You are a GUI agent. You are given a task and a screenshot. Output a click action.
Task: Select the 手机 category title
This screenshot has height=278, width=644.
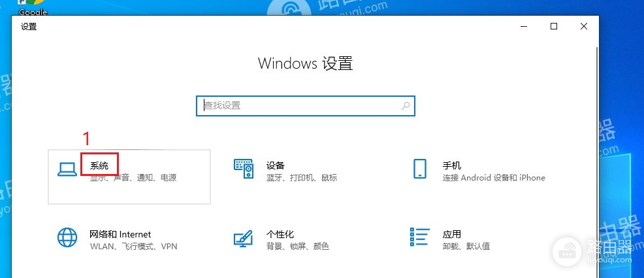coord(452,165)
